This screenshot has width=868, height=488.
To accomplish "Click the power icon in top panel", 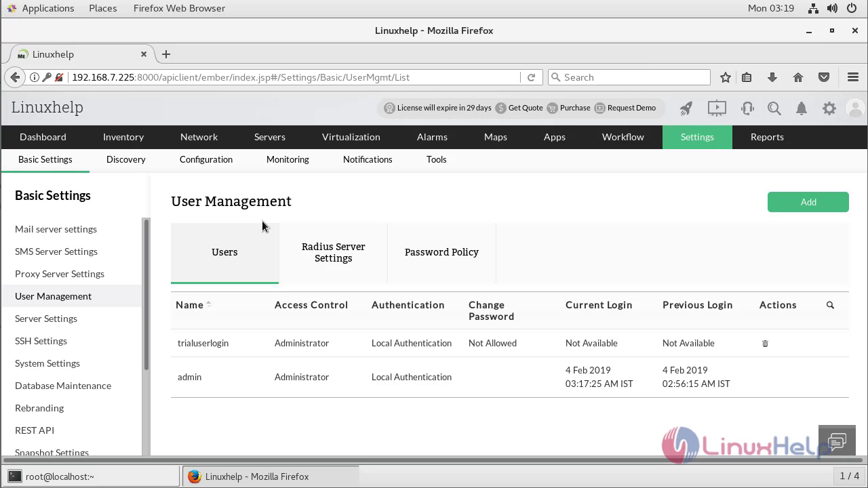I will tap(852, 8).
